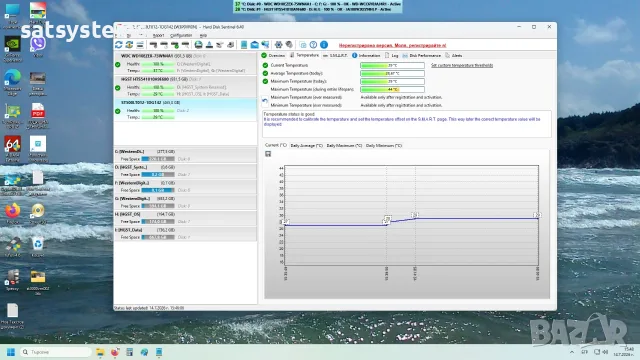Screen dimensions: 640x360
Task: Click the blue info icon in the toolbar
Action: point(324,44)
